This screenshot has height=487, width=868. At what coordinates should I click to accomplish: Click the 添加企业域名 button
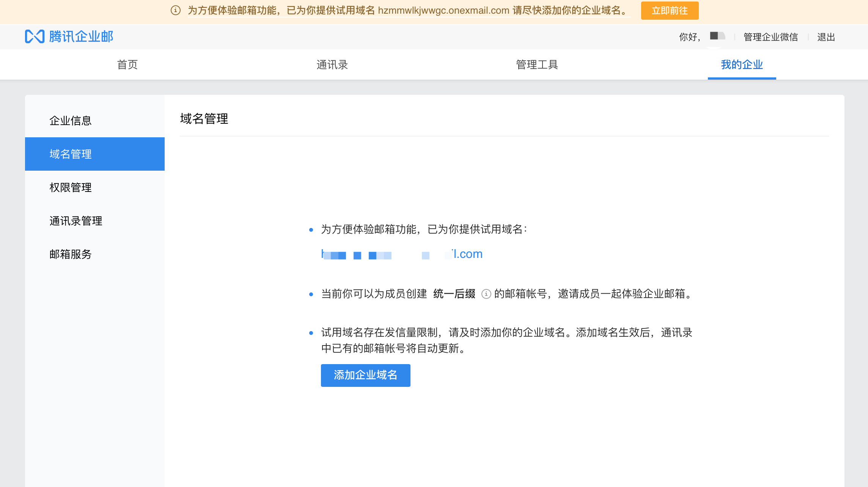coord(365,375)
